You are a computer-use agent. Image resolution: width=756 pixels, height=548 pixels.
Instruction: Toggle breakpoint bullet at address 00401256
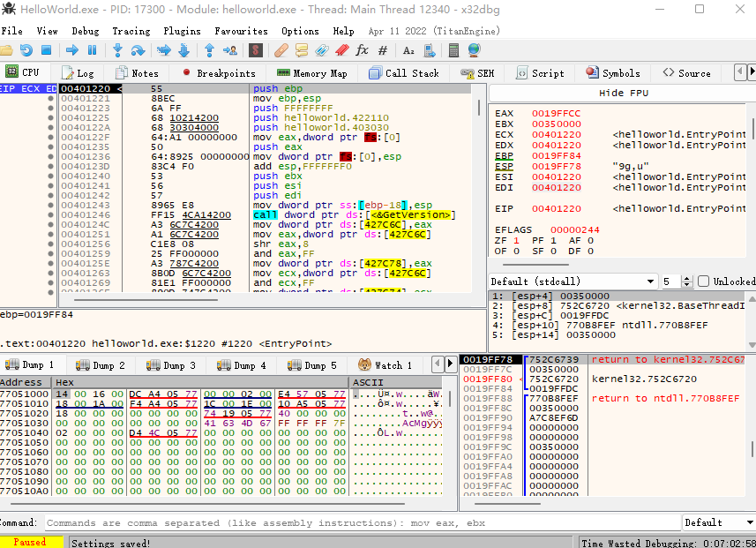tap(50, 244)
